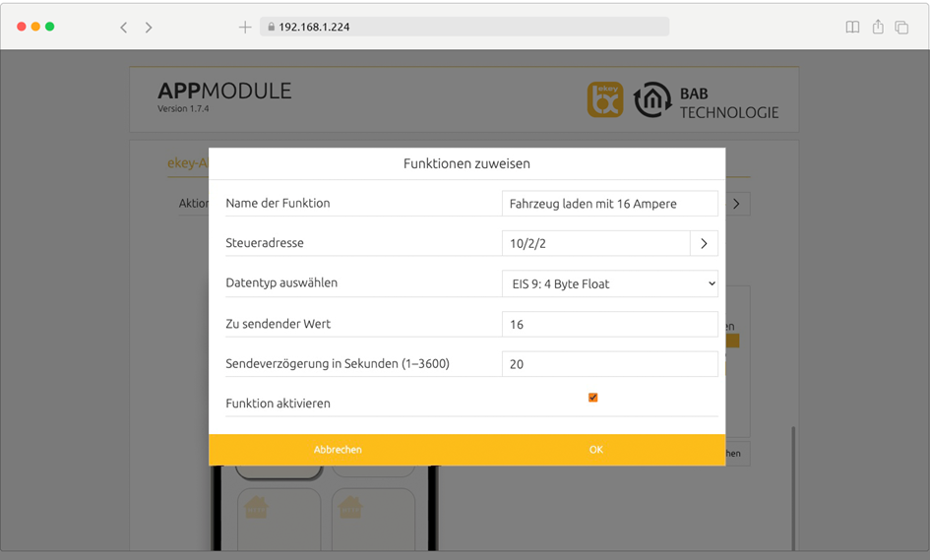
Task: Click the Sendeverzögerung in Sekunden field
Action: (x=610, y=363)
